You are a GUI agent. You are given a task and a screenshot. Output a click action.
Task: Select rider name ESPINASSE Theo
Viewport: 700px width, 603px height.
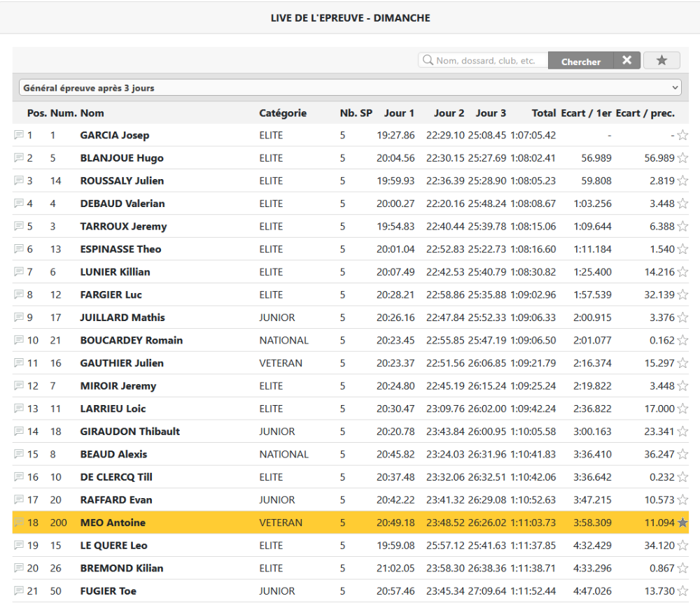pyautogui.click(x=120, y=249)
